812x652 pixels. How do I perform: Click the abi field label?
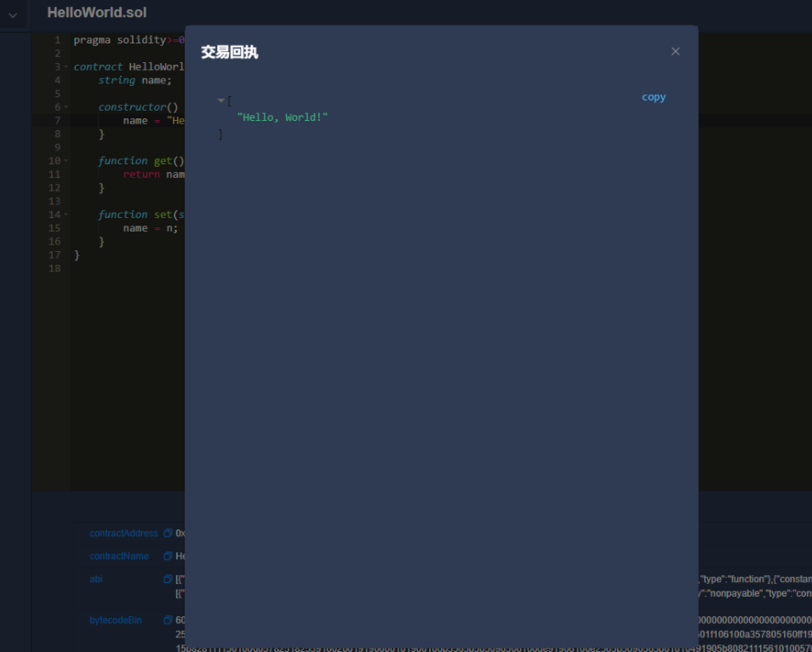click(x=95, y=579)
